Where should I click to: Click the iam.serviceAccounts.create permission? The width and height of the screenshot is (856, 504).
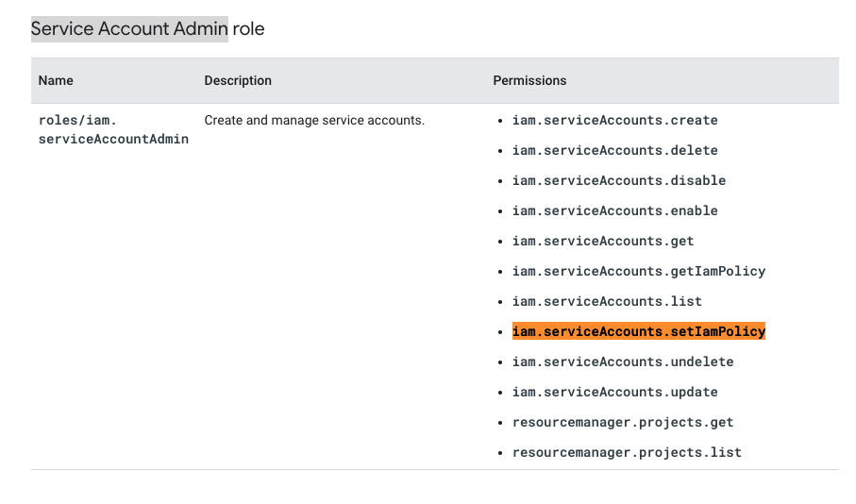tap(614, 121)
